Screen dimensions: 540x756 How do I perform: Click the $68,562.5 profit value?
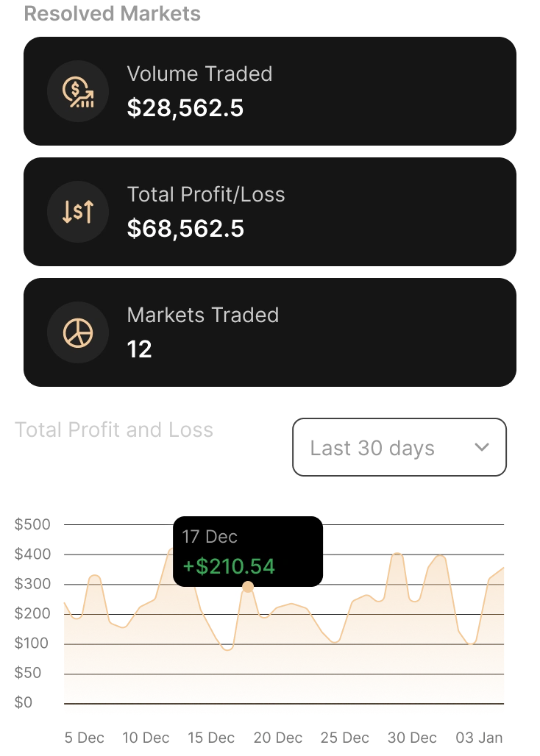(185, 229)
